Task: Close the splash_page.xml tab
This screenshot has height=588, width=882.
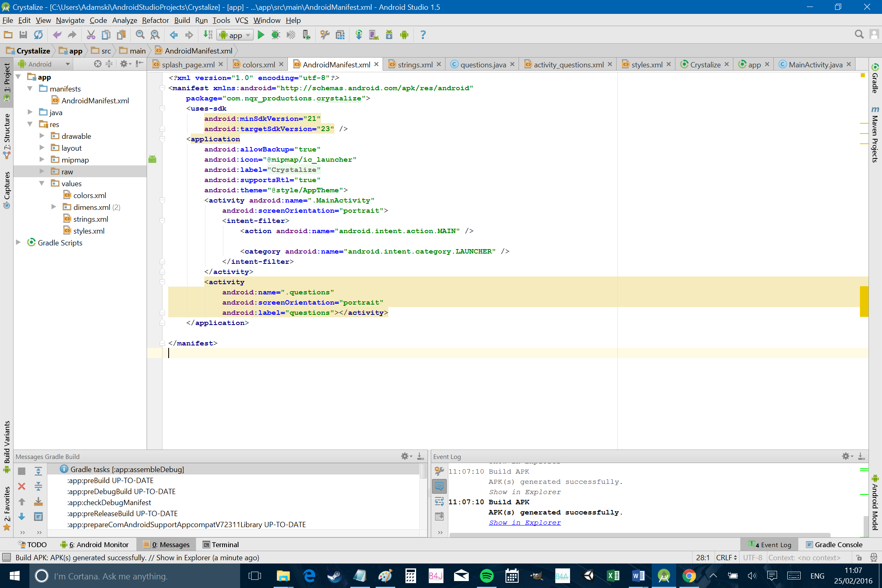Action: pyautogui.click(x=221, y=64)
